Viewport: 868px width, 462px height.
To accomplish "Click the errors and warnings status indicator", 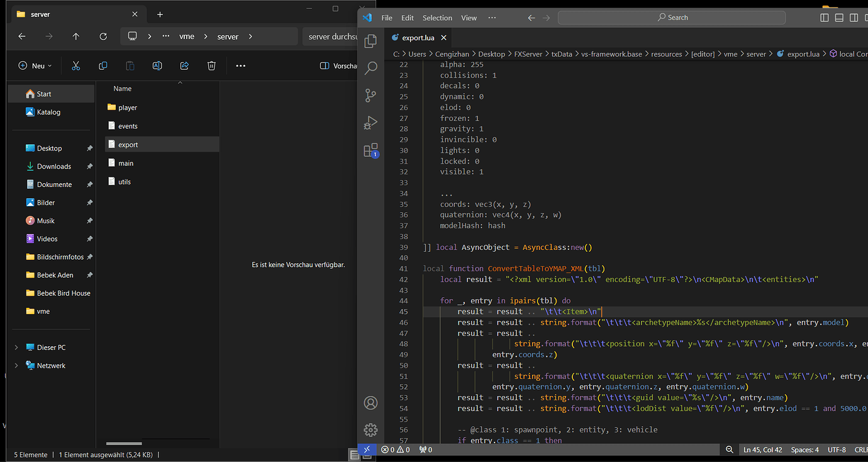I will click(396, 450).
